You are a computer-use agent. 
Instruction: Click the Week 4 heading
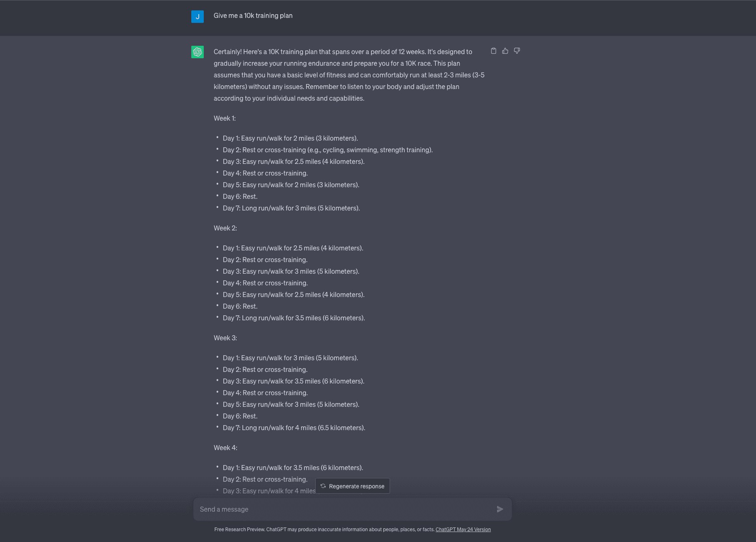coord(225,448)
